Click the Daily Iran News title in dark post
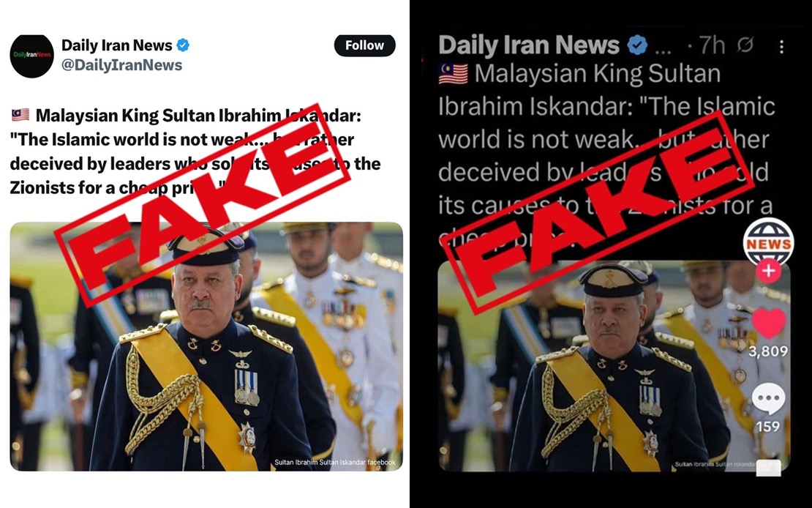The image size is (812, 508). point(529,45)
